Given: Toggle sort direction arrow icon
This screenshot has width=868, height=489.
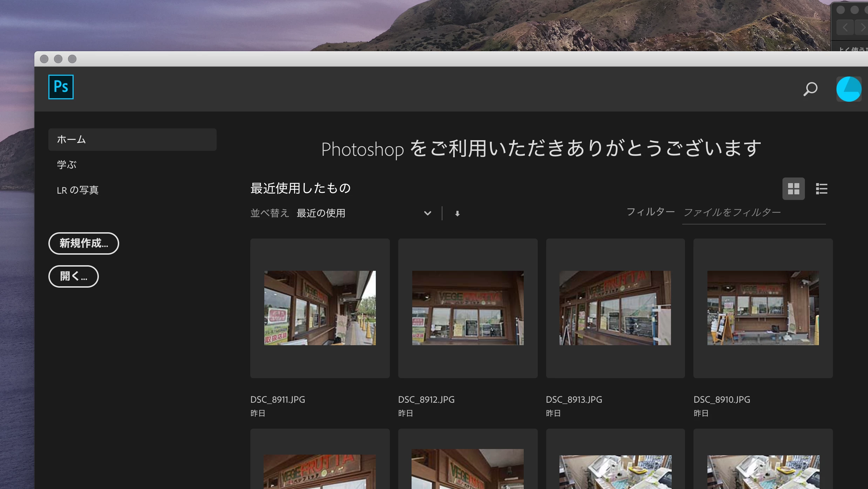Looking at the screenshot, I should click(x=457, y=213).
